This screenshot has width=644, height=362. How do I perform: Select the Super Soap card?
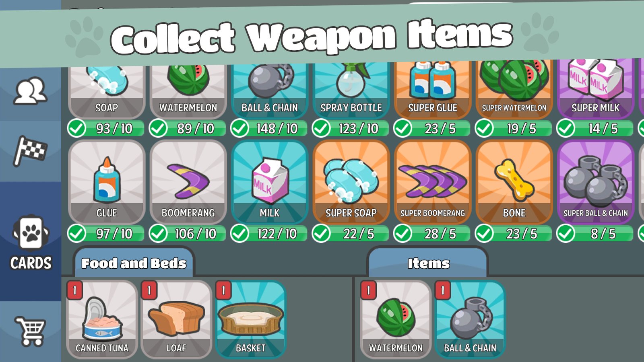coord(351,182)
